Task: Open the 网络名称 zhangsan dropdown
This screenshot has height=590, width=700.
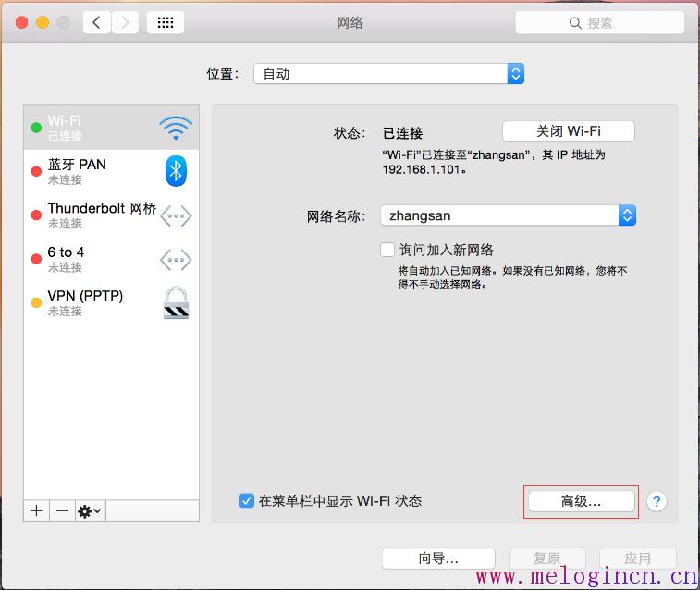Action: (x=508, y=215)
